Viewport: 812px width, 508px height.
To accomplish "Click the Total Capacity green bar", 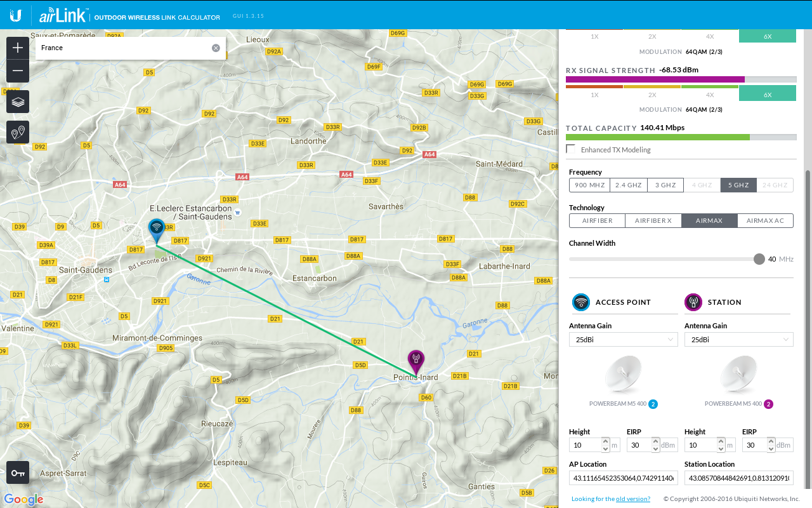I will click(x=657, y=137).
